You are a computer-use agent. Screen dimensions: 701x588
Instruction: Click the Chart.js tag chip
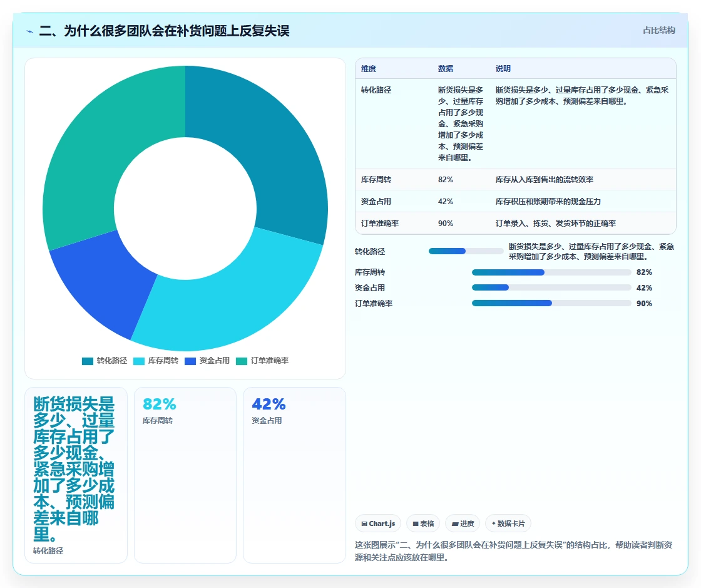(x=378, y=523)
